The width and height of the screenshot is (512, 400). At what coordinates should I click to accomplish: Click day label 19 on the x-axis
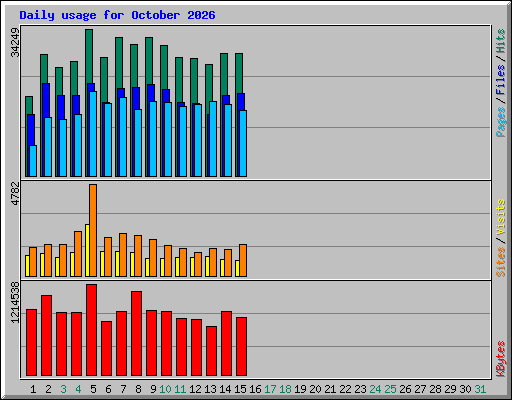(x=300, y=389)
